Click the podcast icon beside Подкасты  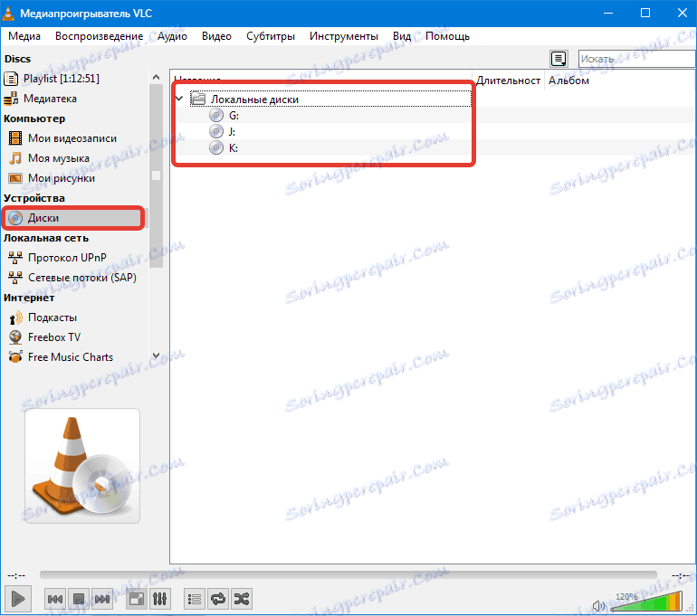pyautogui.click(x=15, y=317)
